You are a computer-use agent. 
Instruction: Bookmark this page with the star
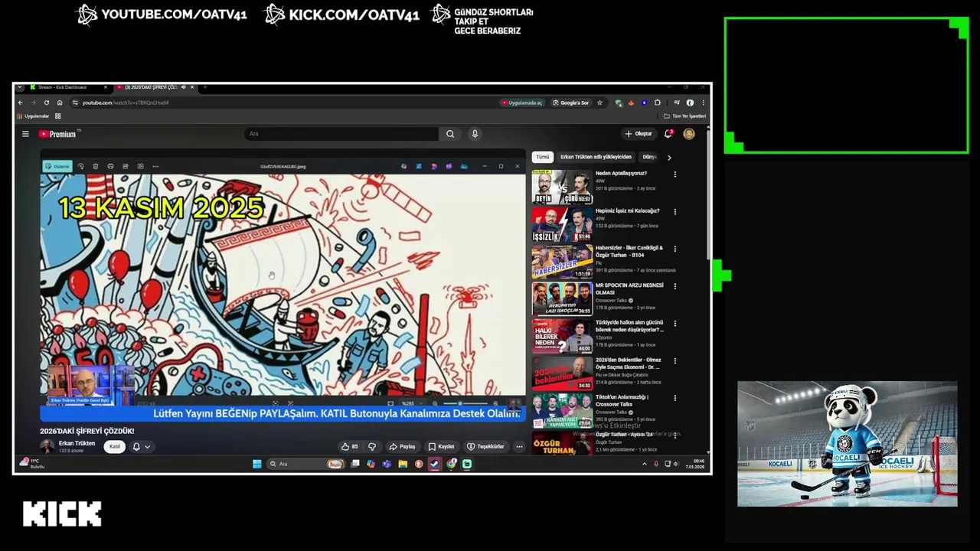(599, 103)
